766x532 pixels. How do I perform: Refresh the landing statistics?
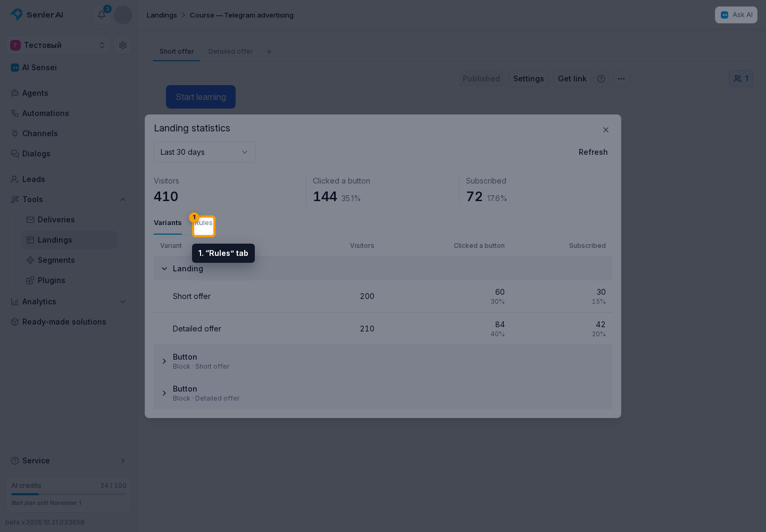(593, 152)
